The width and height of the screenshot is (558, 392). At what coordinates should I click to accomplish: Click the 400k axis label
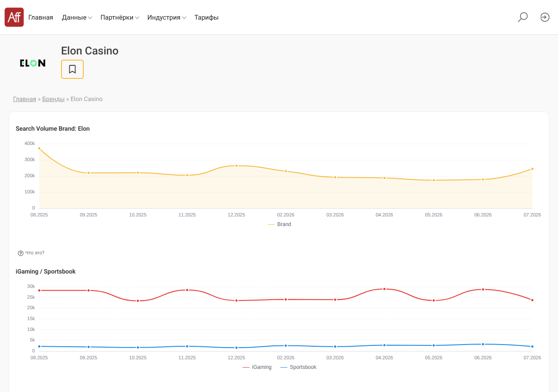[x=30, y=144]
